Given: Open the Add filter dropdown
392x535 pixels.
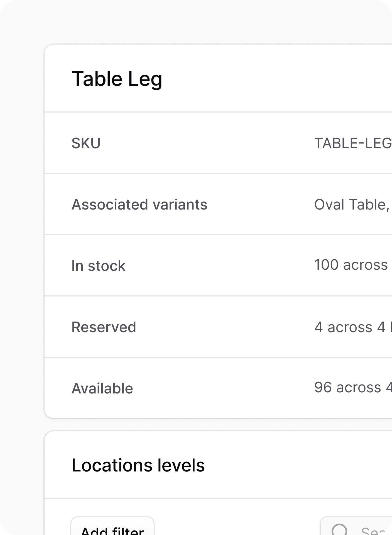Looking at the screenshot, I should point(112,529).
